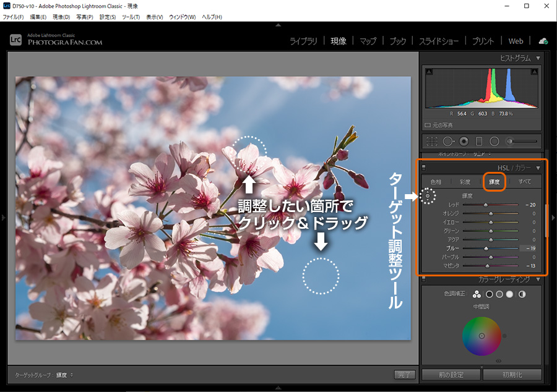Toggle the top module picker panel arrow
The width and height of the screenshot is (557, 392).
[278, 25]
